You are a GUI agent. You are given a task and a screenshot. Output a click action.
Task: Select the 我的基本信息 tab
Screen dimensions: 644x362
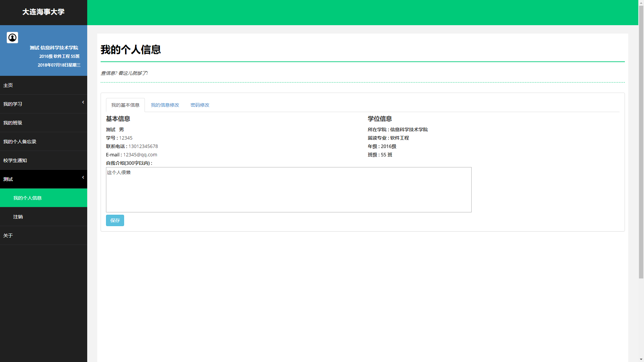pyautogui.click(x=125, y=105)
